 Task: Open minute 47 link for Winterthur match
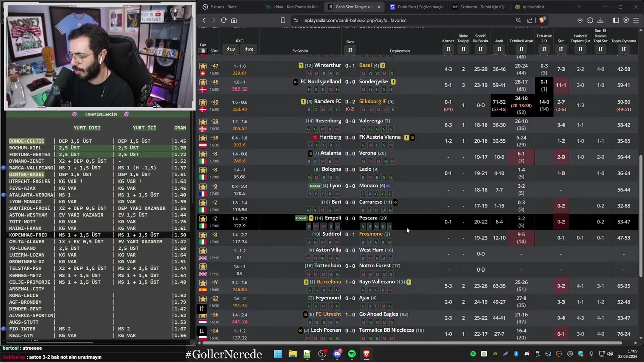click(215, 66)
